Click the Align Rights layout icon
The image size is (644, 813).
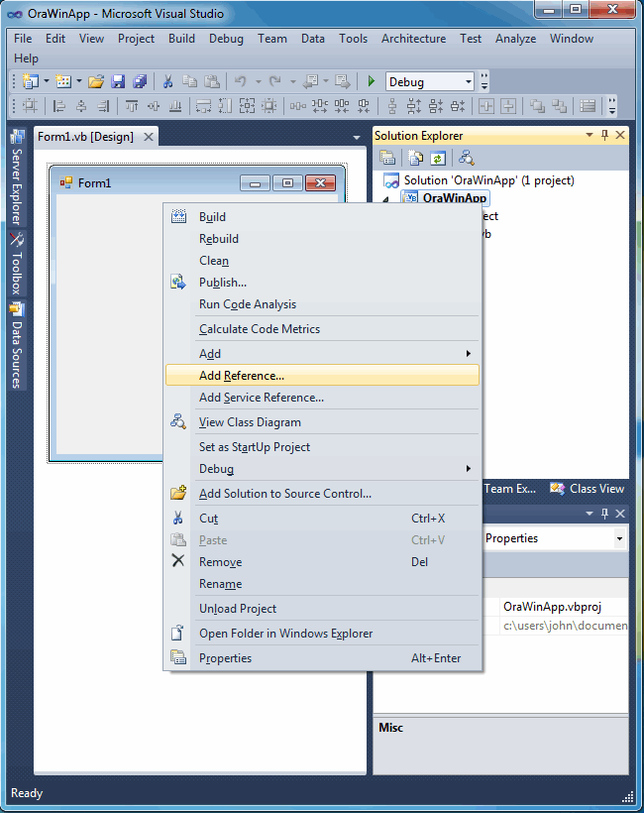tap(103, 106)
